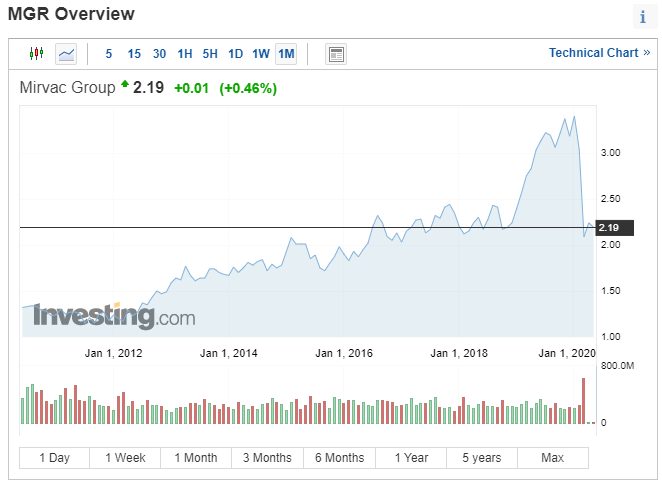Select the 1W interval
The image size is (662, 487).
click(261, 54)
